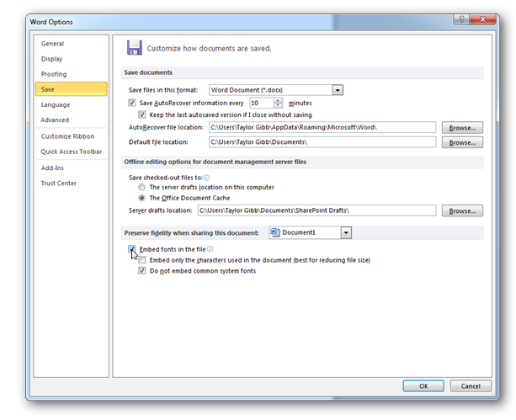
Task: Click the floppy disk save icon
Action: 135,48
